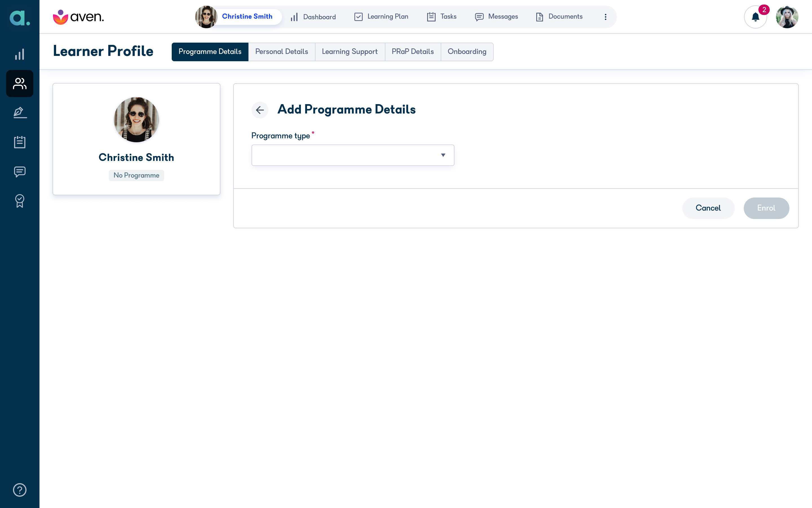Click the Enrol button

[766, 208]
